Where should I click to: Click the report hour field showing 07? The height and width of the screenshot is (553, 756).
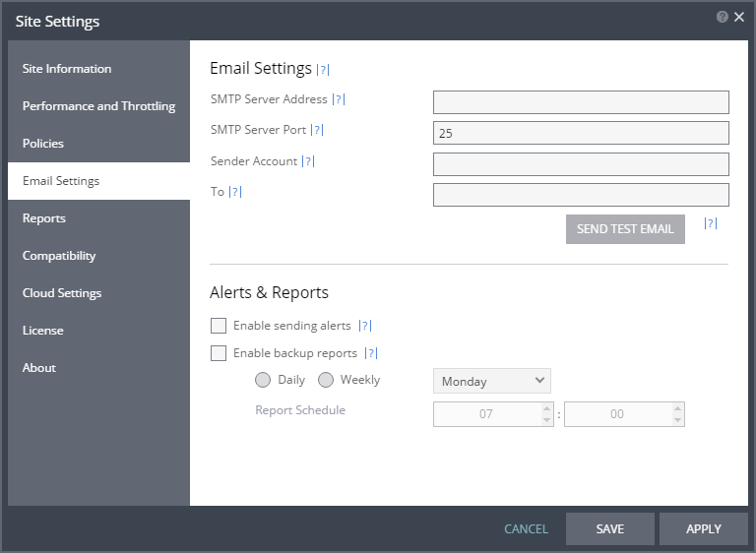[x=487, y=414]
